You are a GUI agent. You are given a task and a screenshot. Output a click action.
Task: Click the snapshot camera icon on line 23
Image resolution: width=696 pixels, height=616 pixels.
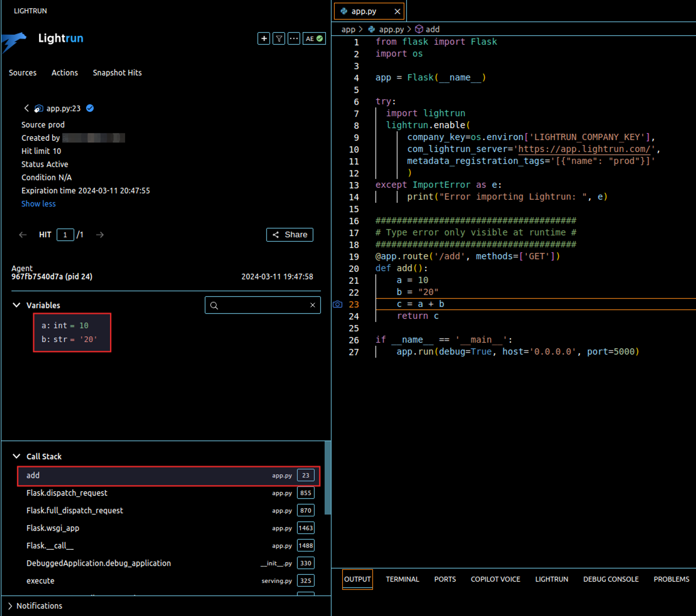[x=337, y=304]
